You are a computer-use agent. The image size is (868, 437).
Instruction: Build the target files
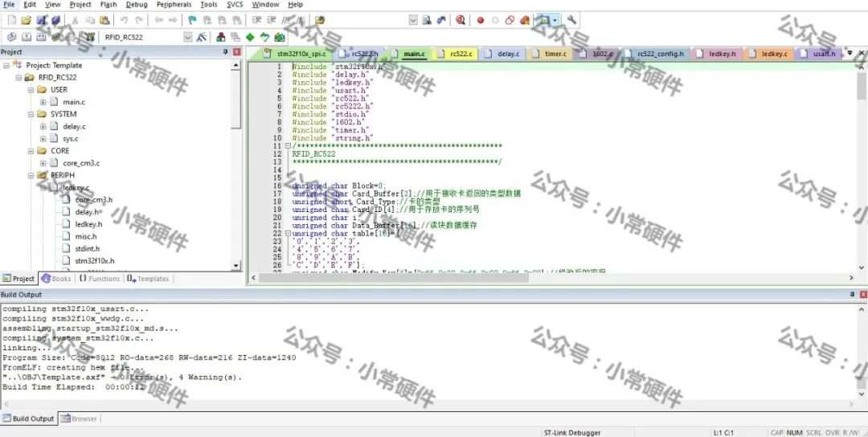point(26,37)
